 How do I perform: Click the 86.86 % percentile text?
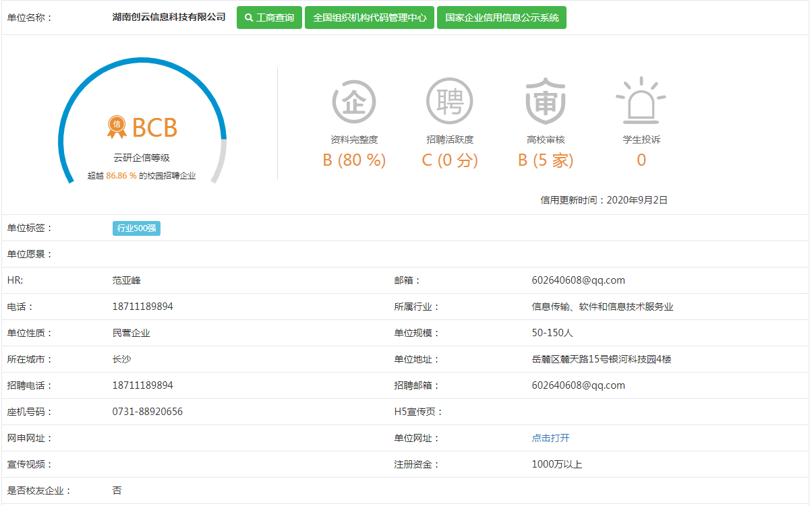(121, 175)
